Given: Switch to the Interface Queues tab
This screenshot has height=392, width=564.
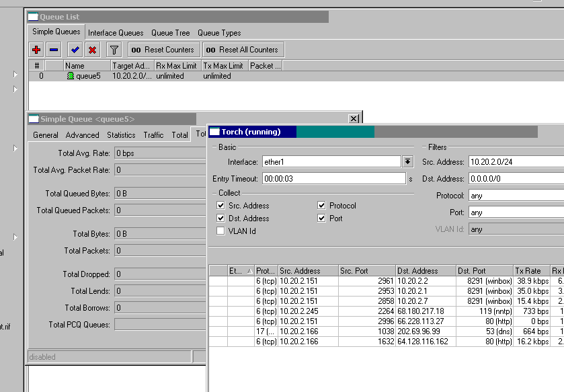Looking at the screenshot, I should click(116, 33).
